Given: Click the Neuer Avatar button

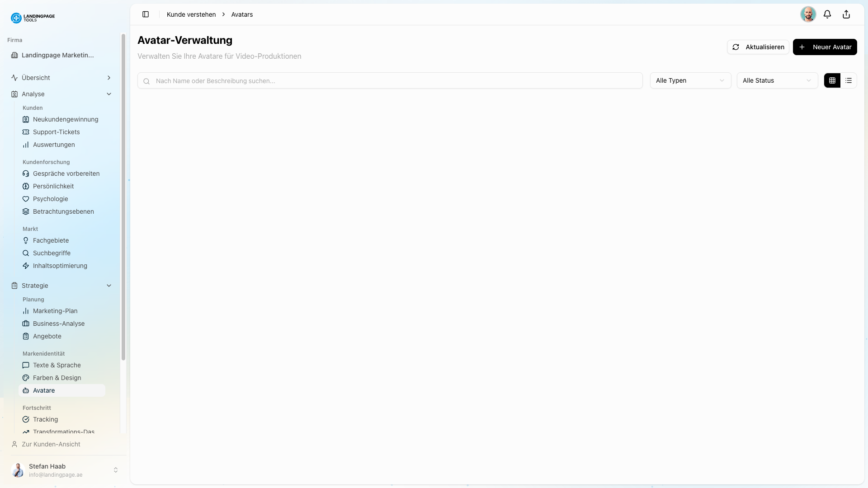Looking at the screenshot, I should [x=825, y=47].
